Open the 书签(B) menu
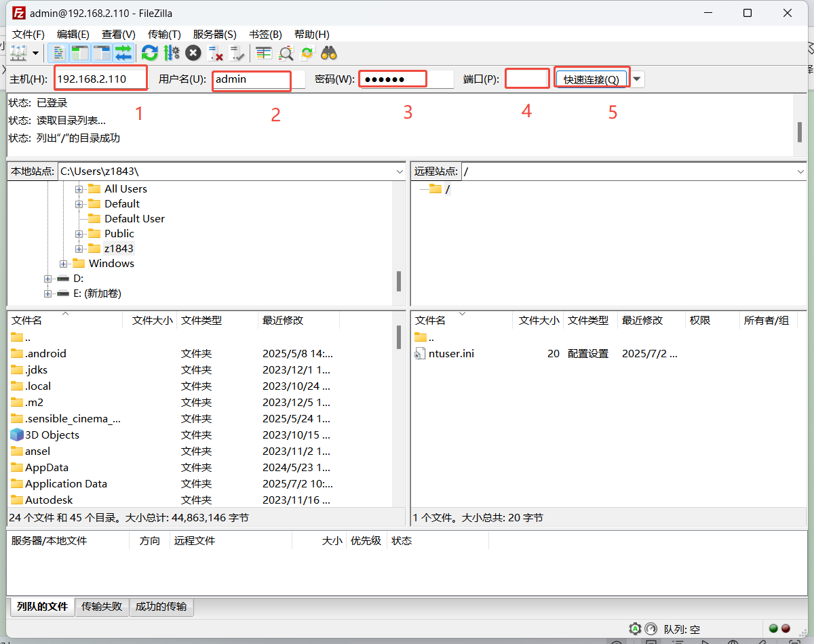Image resolution: width=814 pixels, height=644 pixels. point(265,34)
